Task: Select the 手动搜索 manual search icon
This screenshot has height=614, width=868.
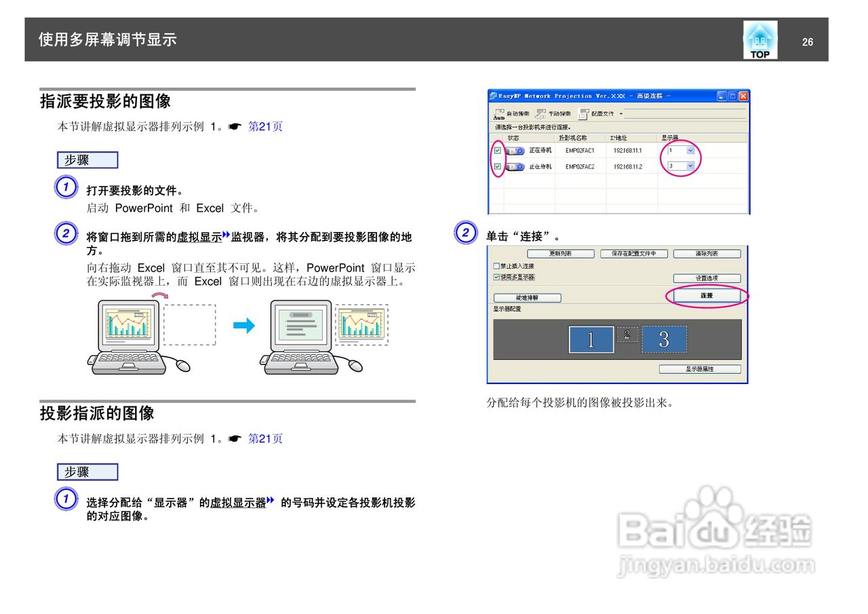Action: (541, 114)
